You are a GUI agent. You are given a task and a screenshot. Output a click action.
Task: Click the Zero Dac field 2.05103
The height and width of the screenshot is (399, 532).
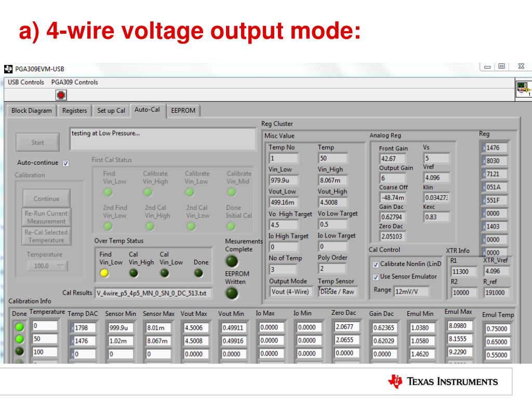pos(393,236)
